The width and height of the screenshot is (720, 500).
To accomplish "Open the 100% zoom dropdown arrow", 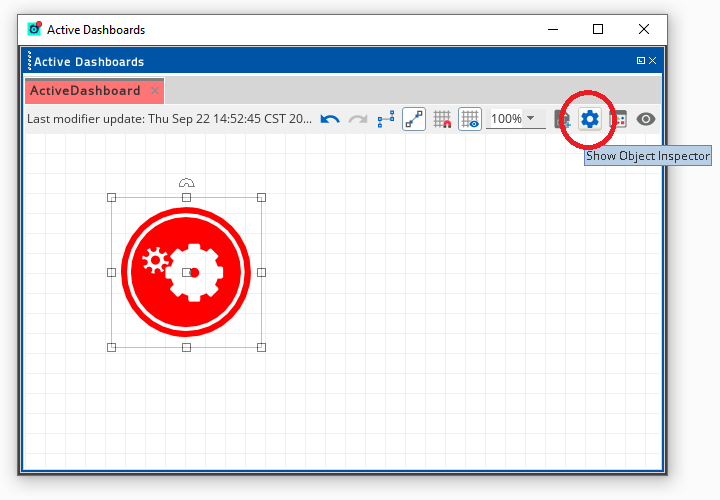I will [531, 118].
